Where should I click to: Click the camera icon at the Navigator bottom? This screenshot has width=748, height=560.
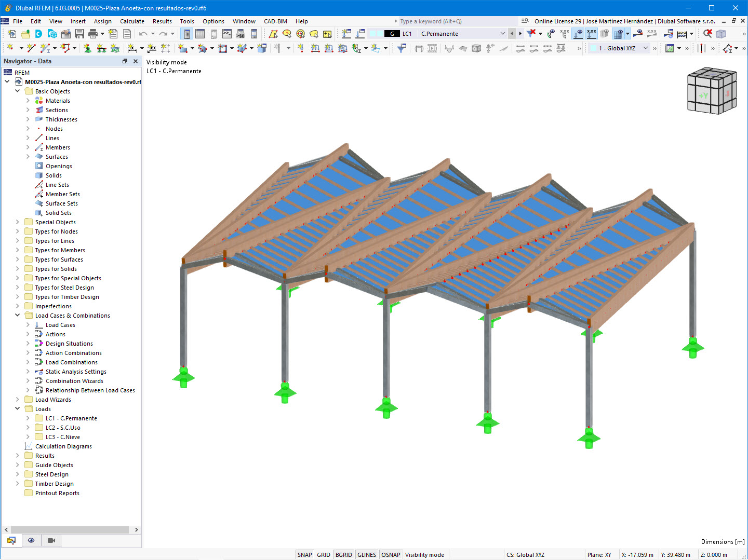[50, 540]
